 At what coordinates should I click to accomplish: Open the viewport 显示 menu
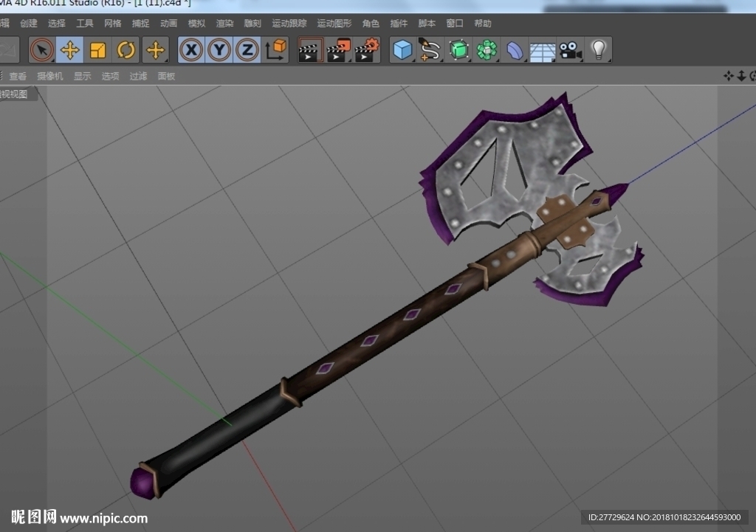pos(82,76)
